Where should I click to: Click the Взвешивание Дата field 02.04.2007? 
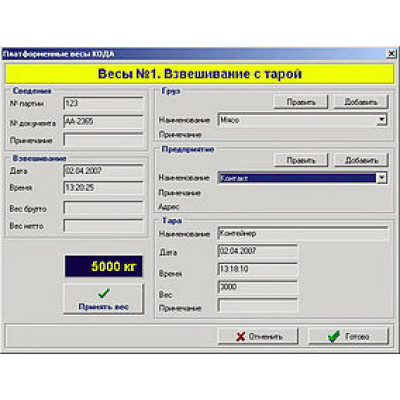(x=103, y=171)
